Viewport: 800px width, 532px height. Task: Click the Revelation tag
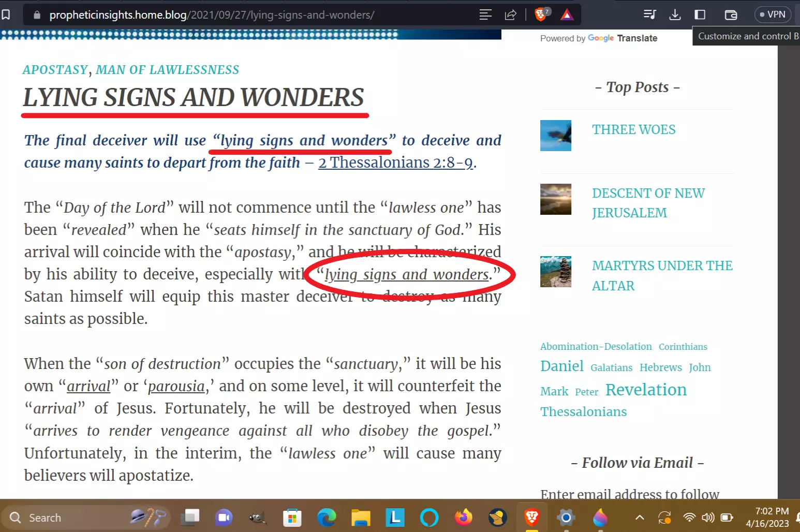point(646,390)
